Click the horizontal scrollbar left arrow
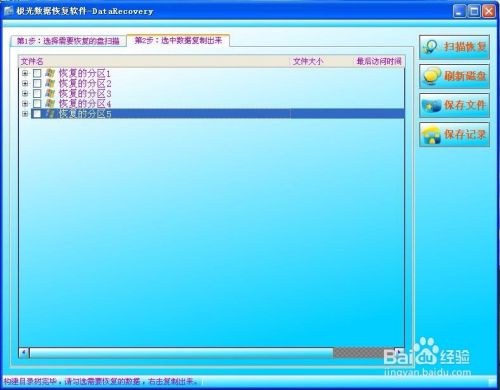This screenshot has width=500, height=390. click(24, 352)
